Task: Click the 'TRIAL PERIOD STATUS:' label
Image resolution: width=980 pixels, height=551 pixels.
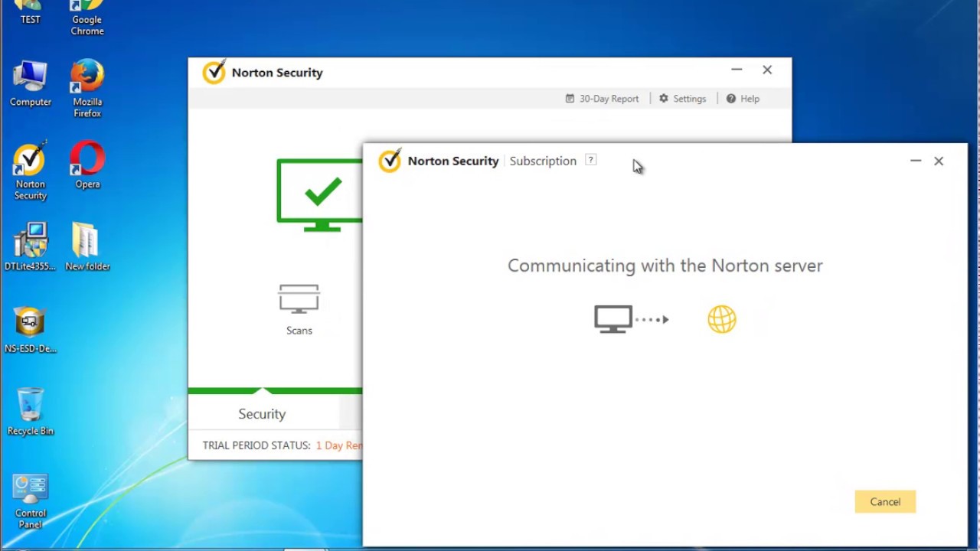Action: 256,445
